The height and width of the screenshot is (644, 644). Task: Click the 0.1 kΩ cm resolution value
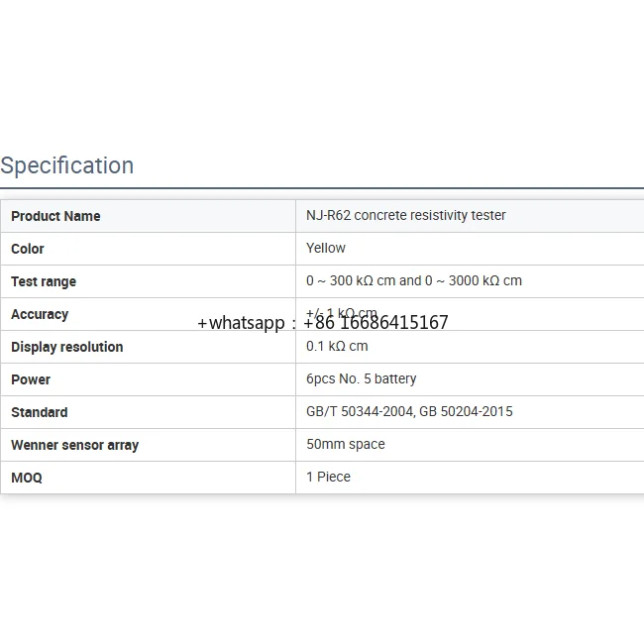point(337,346)
